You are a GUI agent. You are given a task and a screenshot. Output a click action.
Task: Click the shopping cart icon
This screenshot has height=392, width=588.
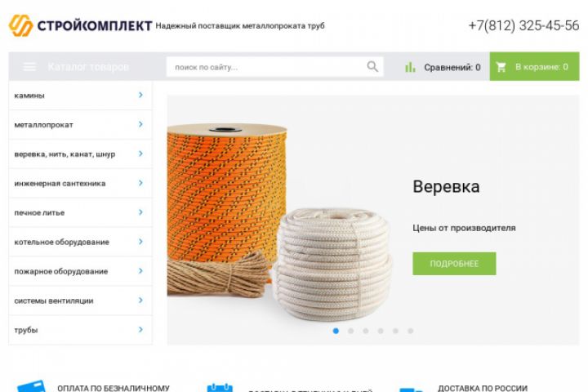click(501, 67)
